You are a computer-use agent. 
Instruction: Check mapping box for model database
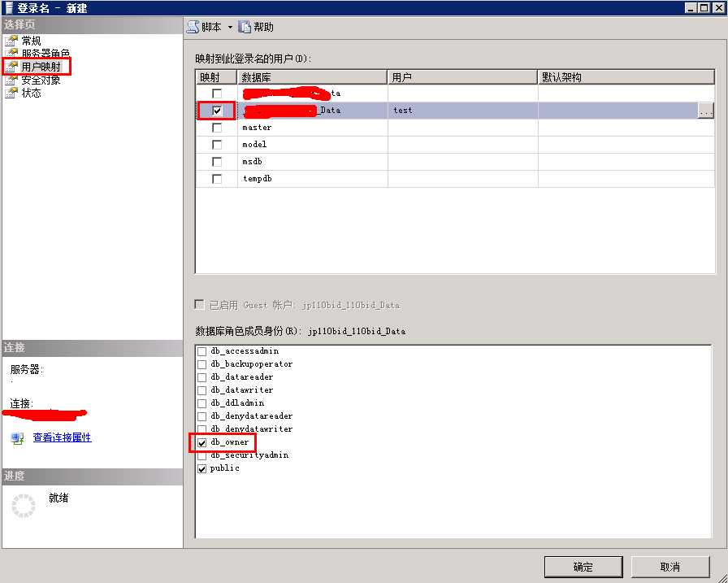tap(217, 145)
